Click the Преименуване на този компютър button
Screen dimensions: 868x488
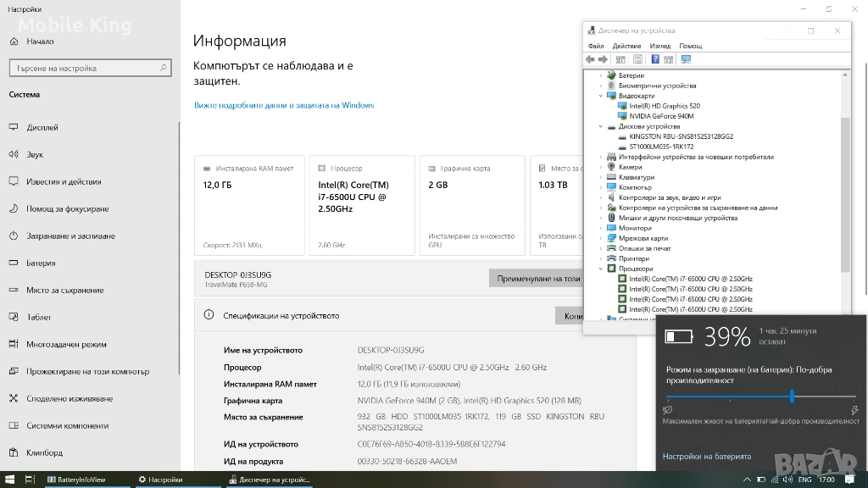click(537, 278)
